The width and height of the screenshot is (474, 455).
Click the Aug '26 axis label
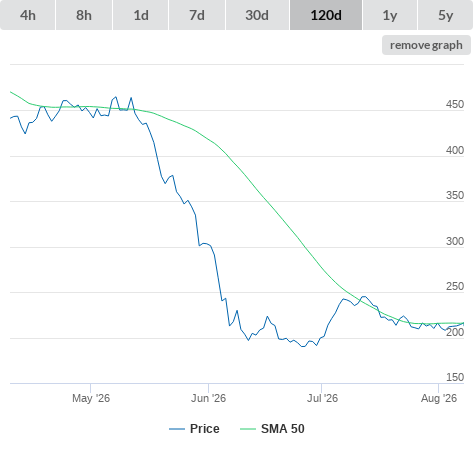point(439,398)
